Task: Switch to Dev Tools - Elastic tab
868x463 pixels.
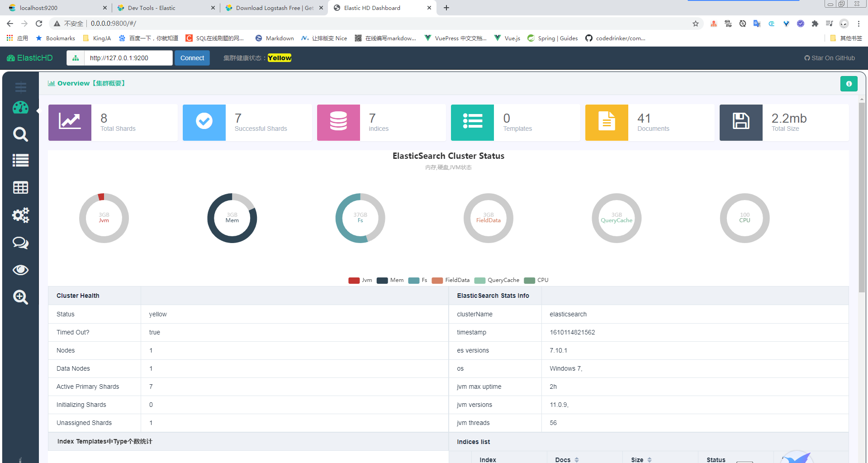Action: [166, 8]
